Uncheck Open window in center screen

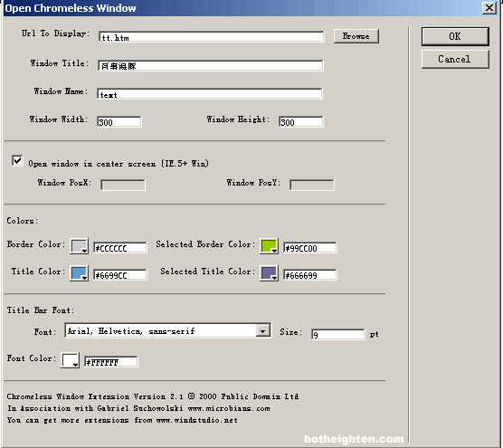[x=17, y=160]
